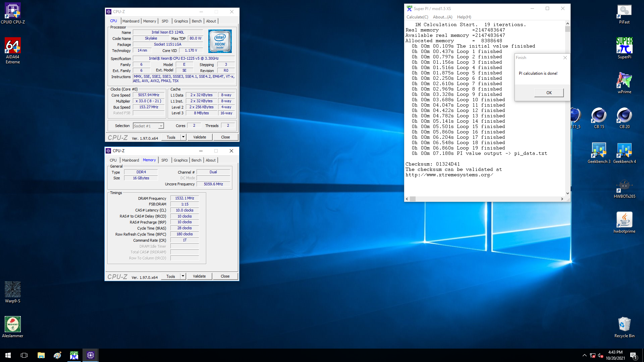Image resolution: width=644 pixels, height=362 pixels.
Task: Click Validate in the lower CPU-Z window
Action: point(199,276)
